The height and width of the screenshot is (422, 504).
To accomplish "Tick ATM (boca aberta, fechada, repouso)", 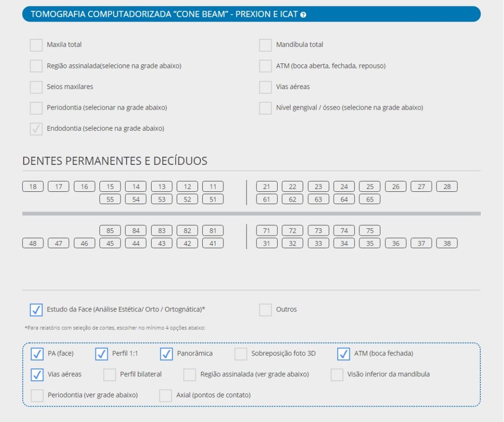I will click(x=265, y=66).
